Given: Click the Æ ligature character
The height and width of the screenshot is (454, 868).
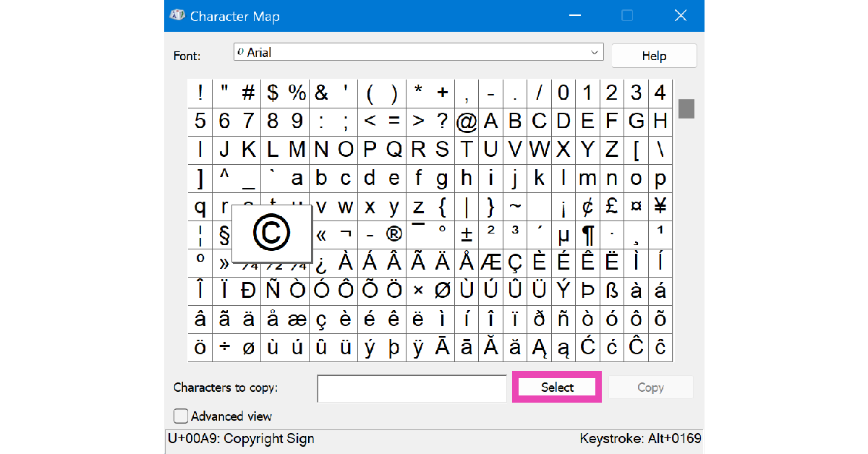Looking at the screenshot, I should click(490, 262).
